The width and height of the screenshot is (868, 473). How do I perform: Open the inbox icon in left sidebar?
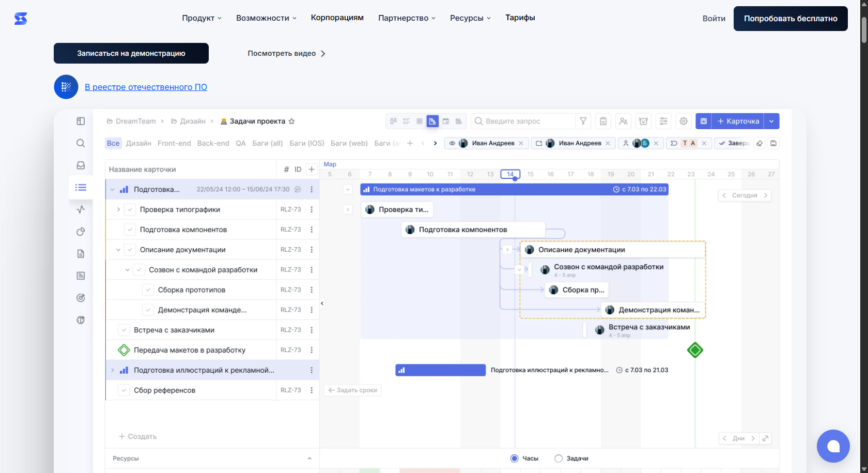tap(81, 165)
